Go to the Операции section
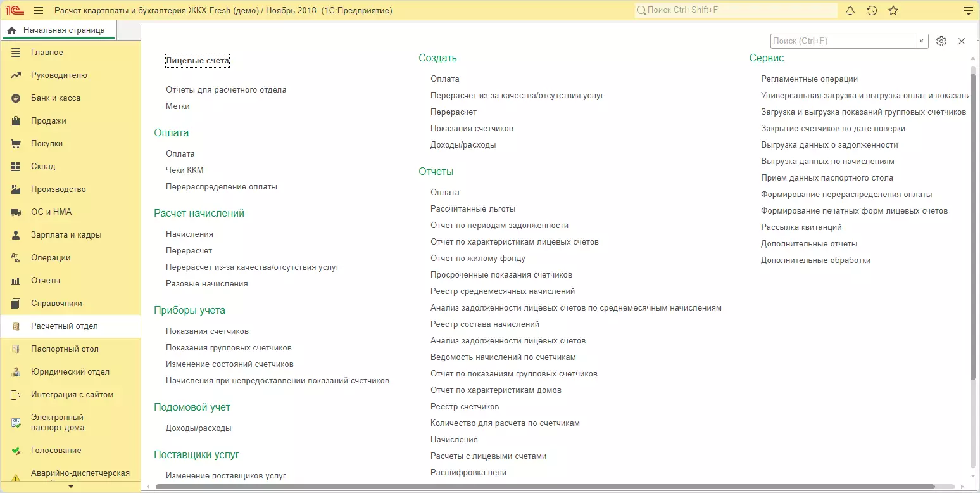The image size is (980, 493). pyautogui.click(x=70, y=258)
